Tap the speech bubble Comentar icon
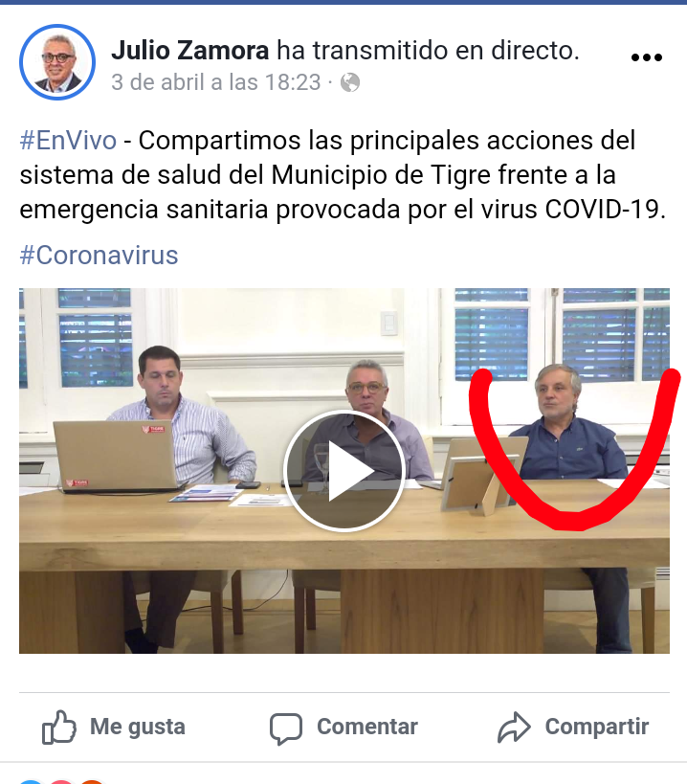The width and height of the screenshot is (687, 784). tap(286, 728)
